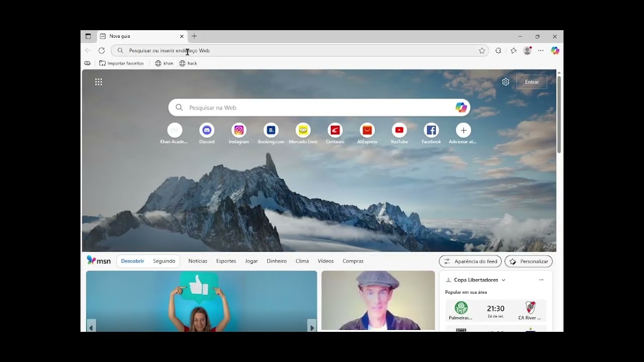The width and height of the screenshot is (644, 362).
Task: Focus the Pesquisar na Web box
Action: 319,108
